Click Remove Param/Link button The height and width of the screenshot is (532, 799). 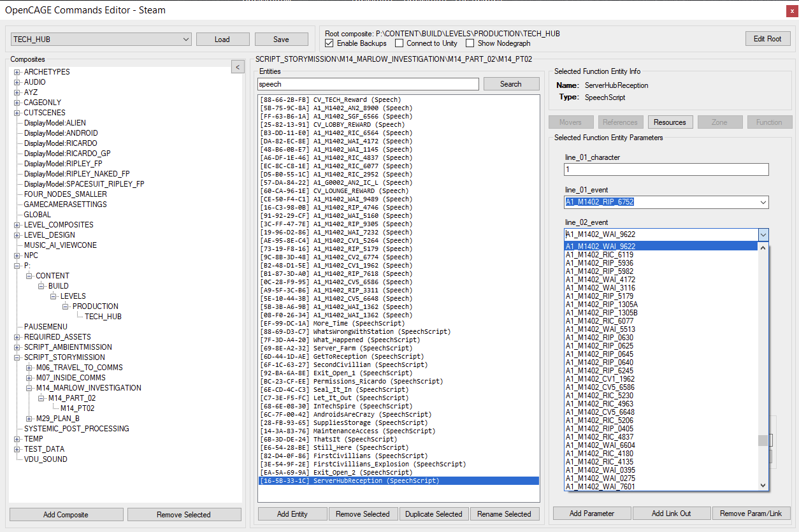pyautogui.click(x=751, y=514)
